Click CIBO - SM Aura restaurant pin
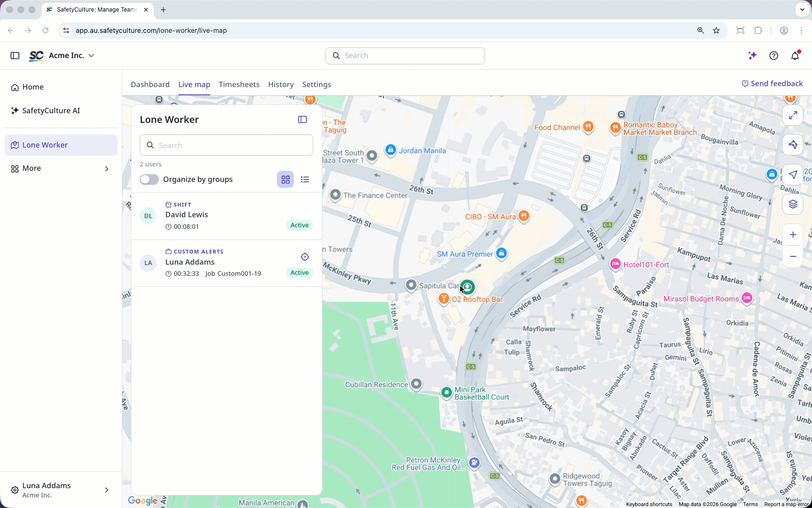This screenshot has height=508, width=812. click(x=524, y=216)
